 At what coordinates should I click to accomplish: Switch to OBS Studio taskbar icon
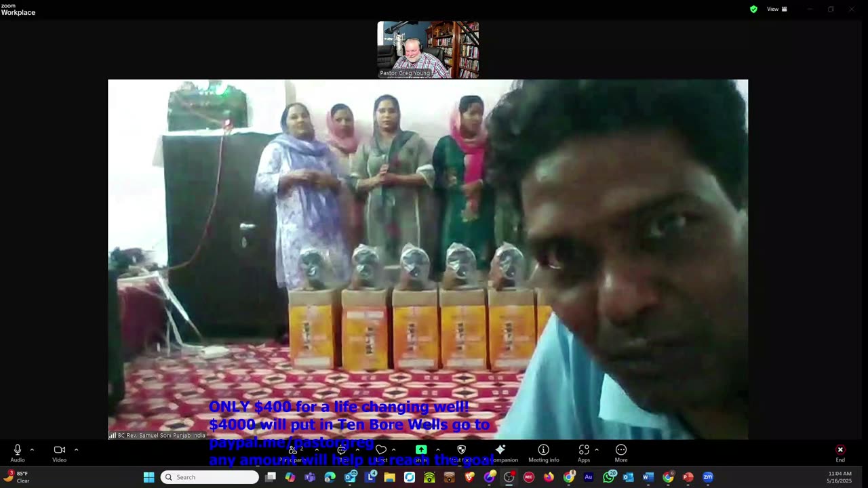coord(509,477)
